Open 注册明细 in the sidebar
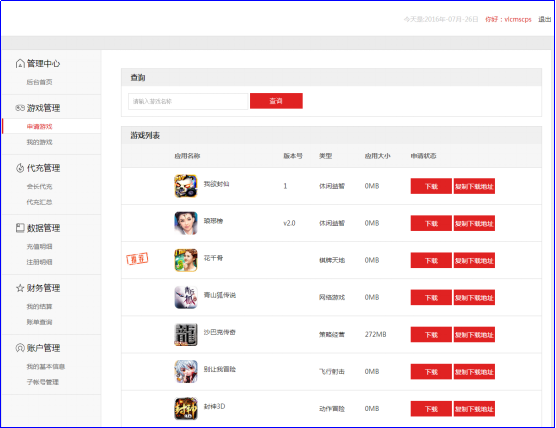This screenshot has width=556, height=428. point(39,262)
